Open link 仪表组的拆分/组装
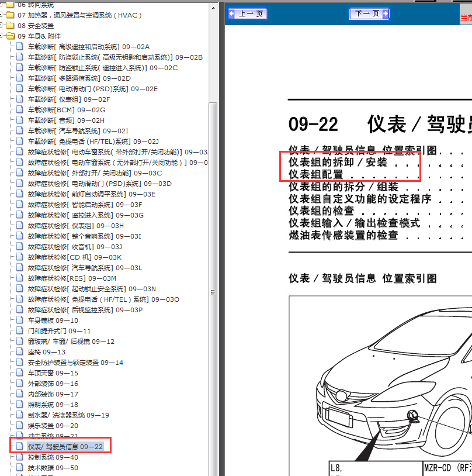The height and width of the screenshot is (476, 472). tap(343, 187)
